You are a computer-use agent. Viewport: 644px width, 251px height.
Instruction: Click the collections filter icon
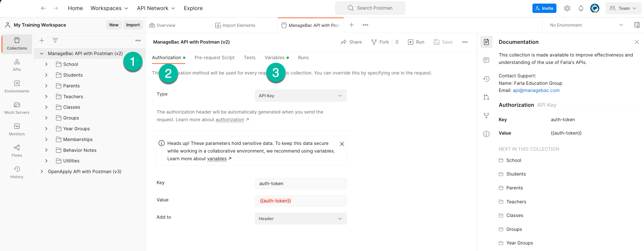(55, 40)
